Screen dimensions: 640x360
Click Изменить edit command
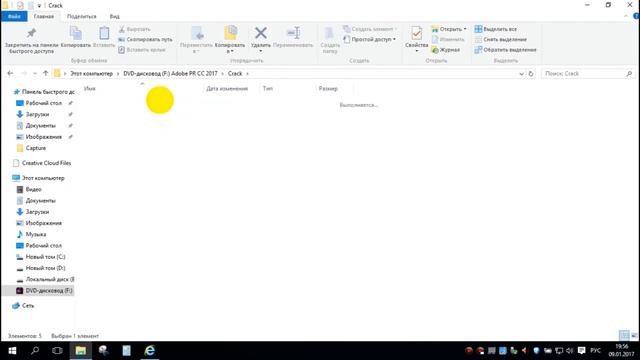coord(448,40)
